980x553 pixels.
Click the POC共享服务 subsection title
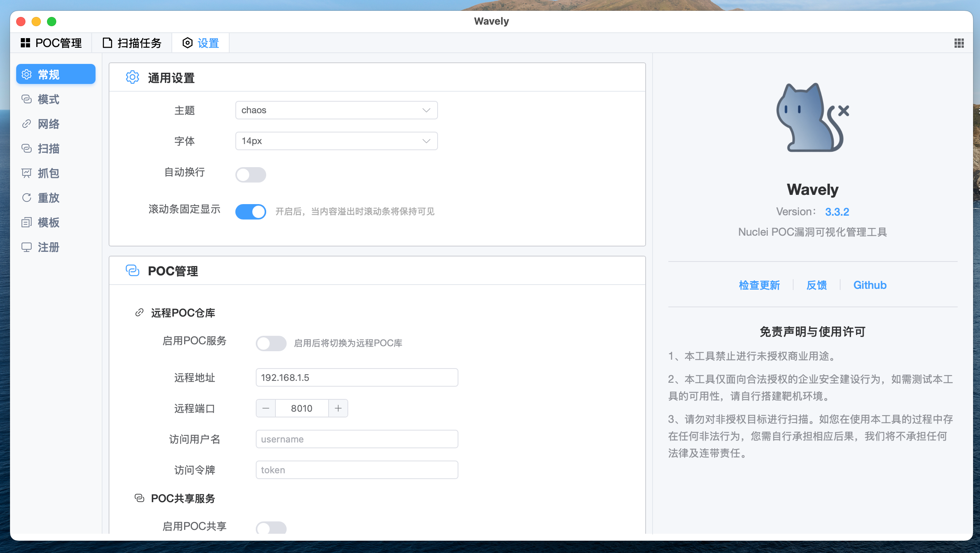(x=183, y=498)
